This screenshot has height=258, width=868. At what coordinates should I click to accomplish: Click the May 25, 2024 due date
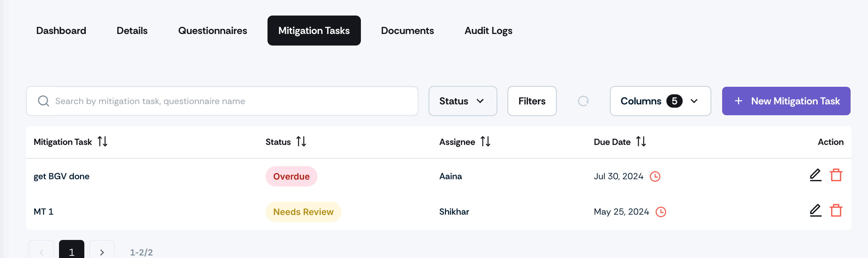pyautogui.click(x=621, y=212)
